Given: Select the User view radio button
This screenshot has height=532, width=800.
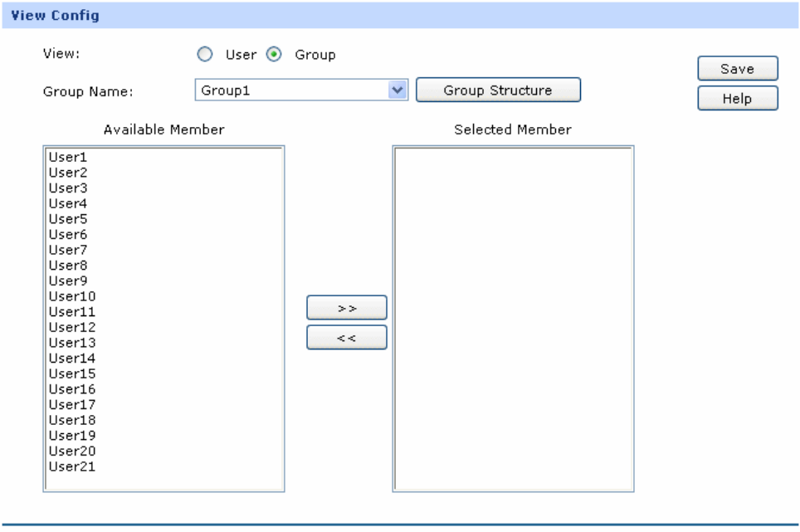Looking at the screenshot, I should click(203, 56).
